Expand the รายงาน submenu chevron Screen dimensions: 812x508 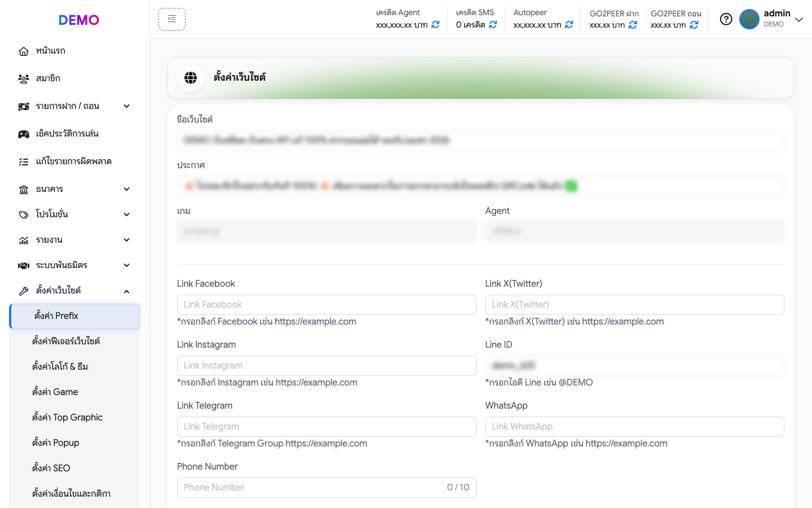126,240
